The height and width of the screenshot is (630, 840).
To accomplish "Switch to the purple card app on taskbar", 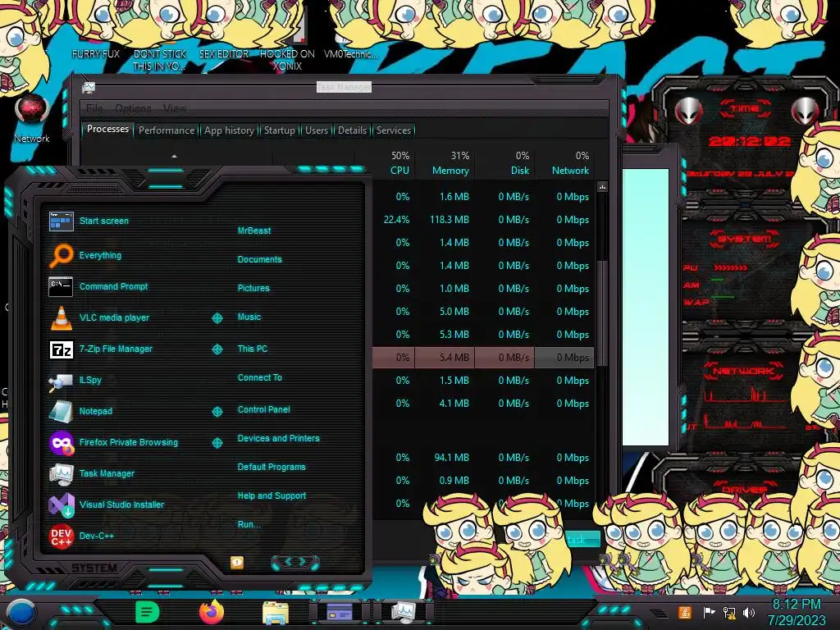I will [339, 612].
